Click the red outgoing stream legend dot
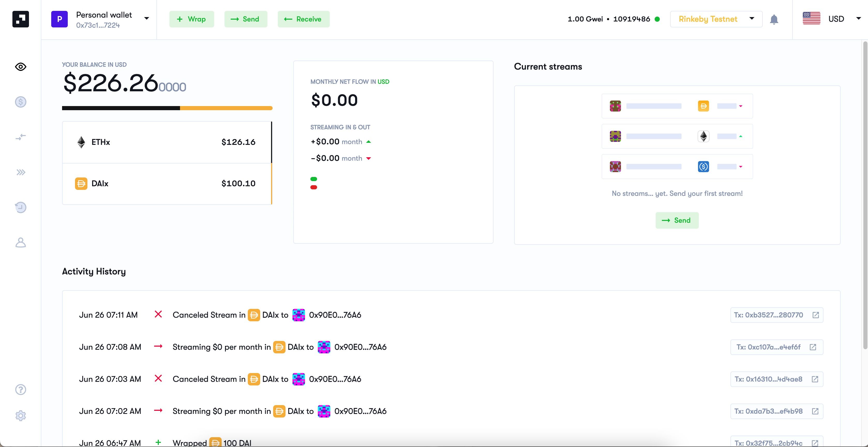 (314, 187)
